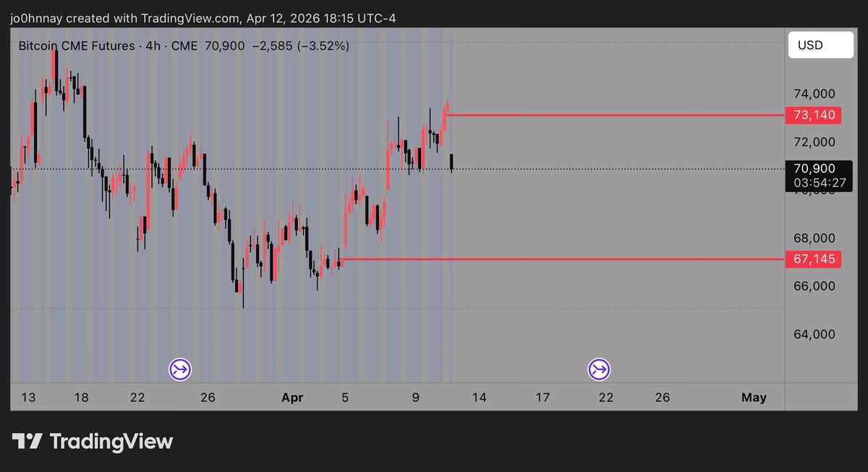The image size is (868, 472).
Task: Click the Bitcoin CME Futures symbol title
Action: [x=77, y=46]
